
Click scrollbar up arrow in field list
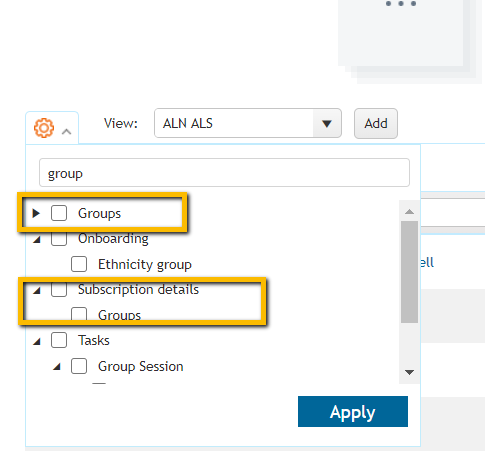click(409, 212)
